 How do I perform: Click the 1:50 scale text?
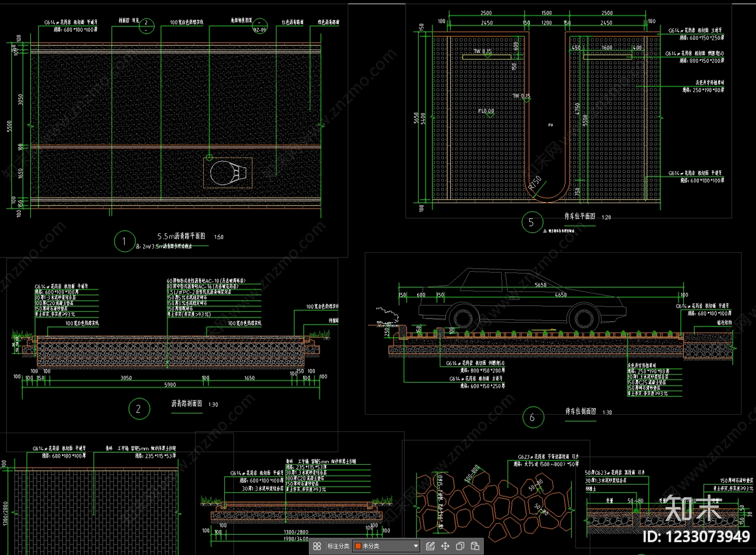coord(219,237)
